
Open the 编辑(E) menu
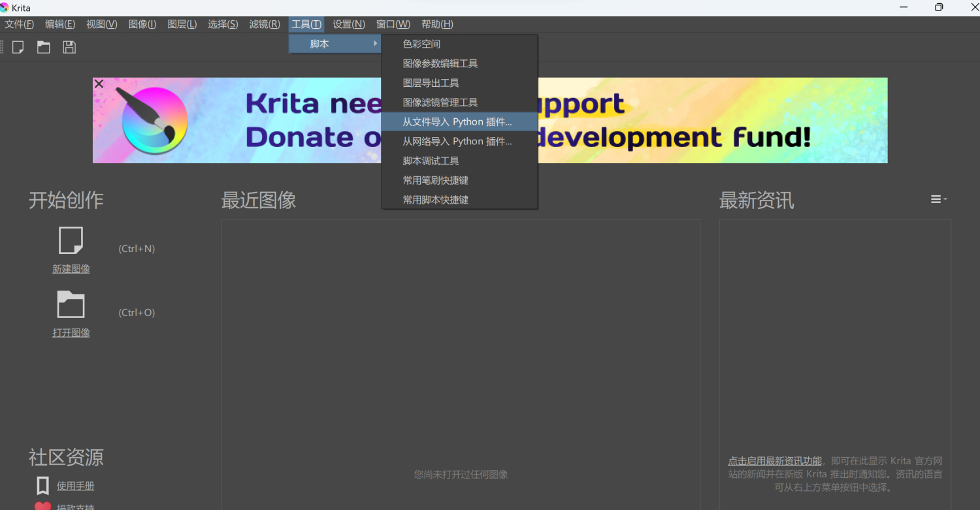pos(60,24)
